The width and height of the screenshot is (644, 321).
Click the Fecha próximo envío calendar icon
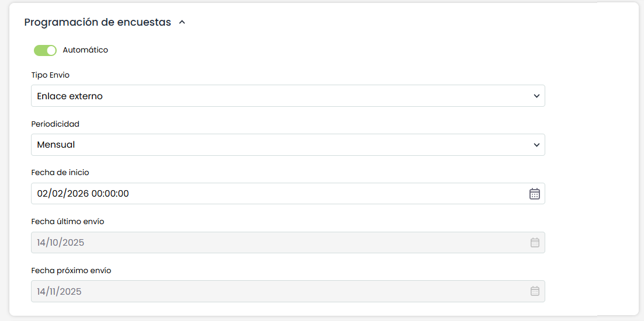(534, 291)
